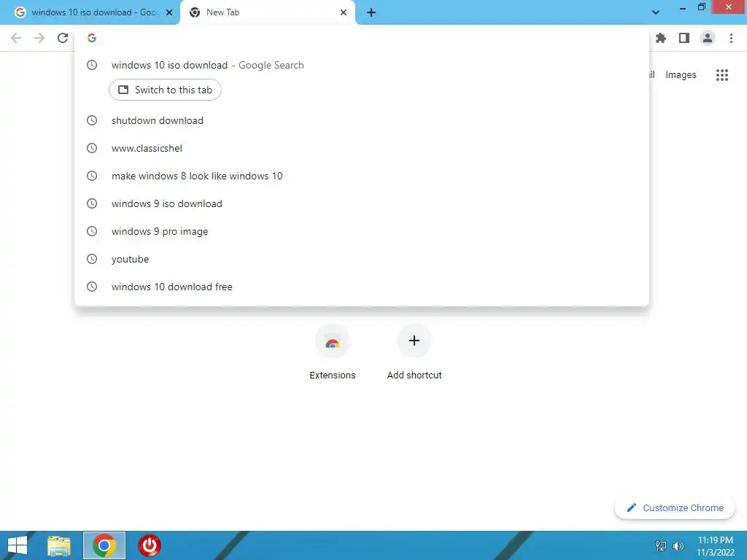The height and width of the screenshot is (560, 747).
Task: Open the profile avatar menu
Action: (x=708, y=38)
